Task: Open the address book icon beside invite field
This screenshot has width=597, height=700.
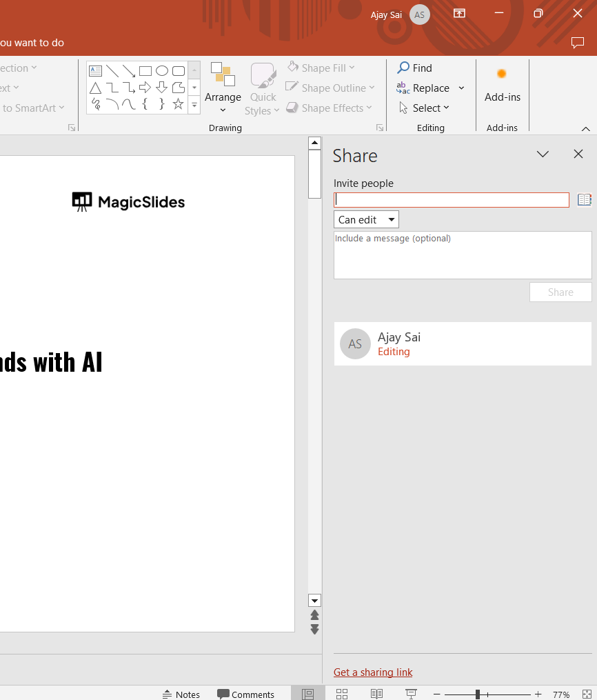Action: [x=585, y=200]
